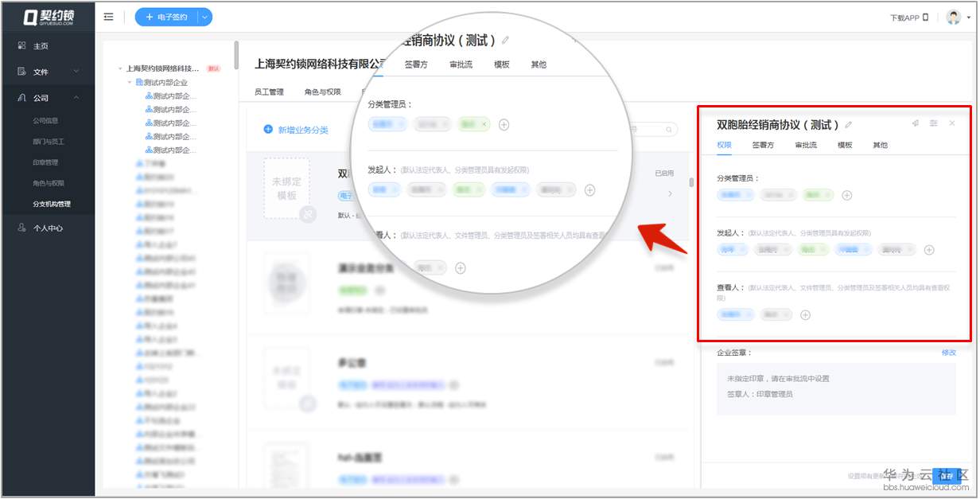
Task: Select the 测试内部企业 tree node
Action: [162, 82]
